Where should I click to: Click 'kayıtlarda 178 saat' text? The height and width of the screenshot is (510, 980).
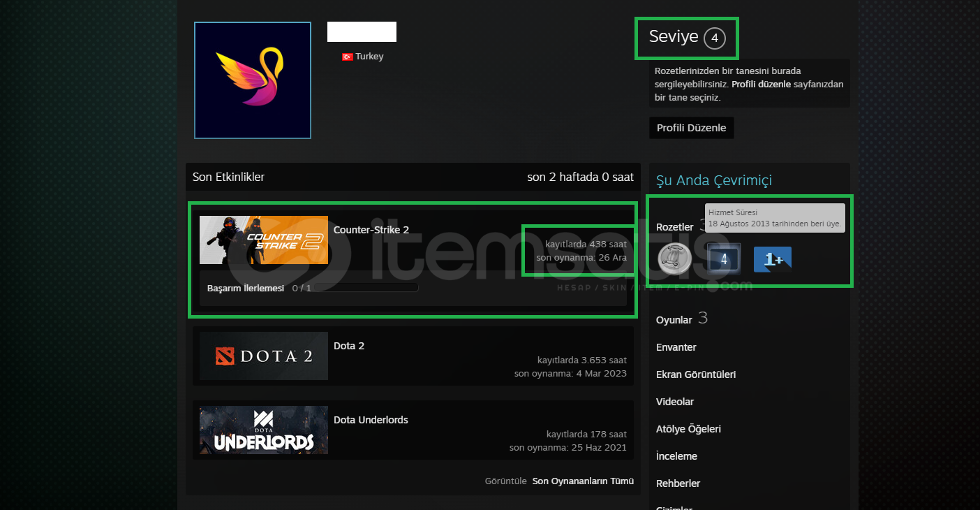click(x=586, y=435)
